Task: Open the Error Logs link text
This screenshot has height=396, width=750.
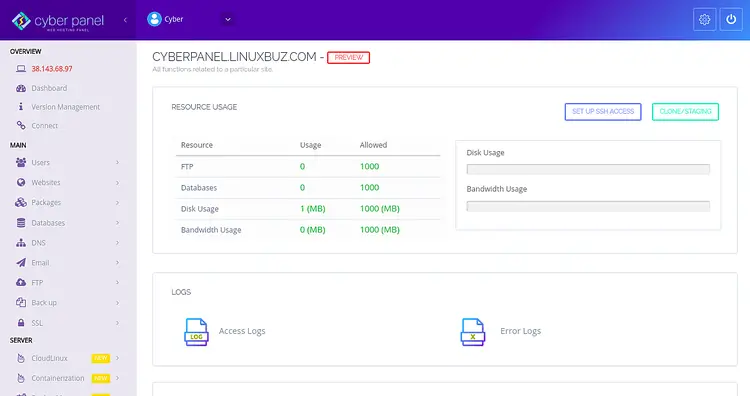Action: coord(520,331)
